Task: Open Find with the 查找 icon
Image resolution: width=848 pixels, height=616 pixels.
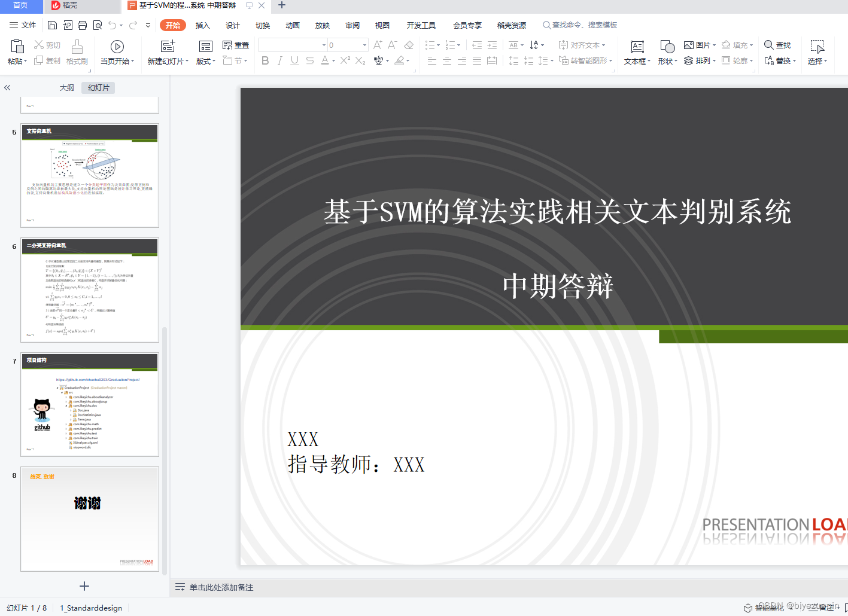Action: coord(777,44)
